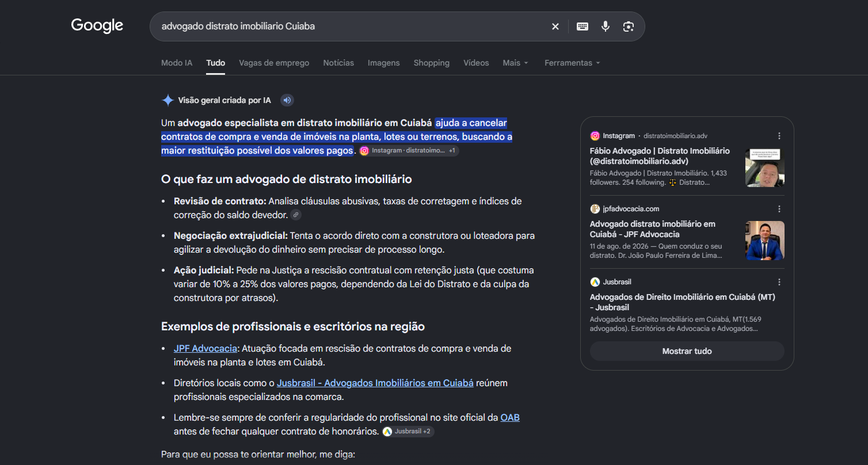
Task: Open the on-screen keyboard input tool
Action: tap(583, 26)
